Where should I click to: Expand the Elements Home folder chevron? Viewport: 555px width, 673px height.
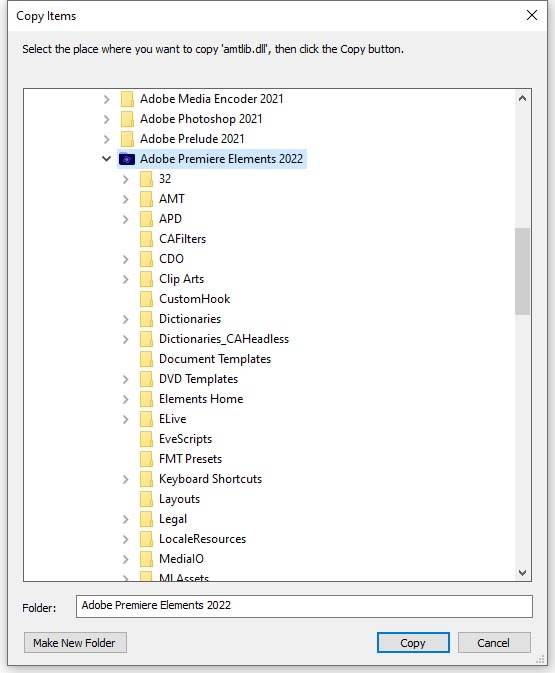(125, 400)
